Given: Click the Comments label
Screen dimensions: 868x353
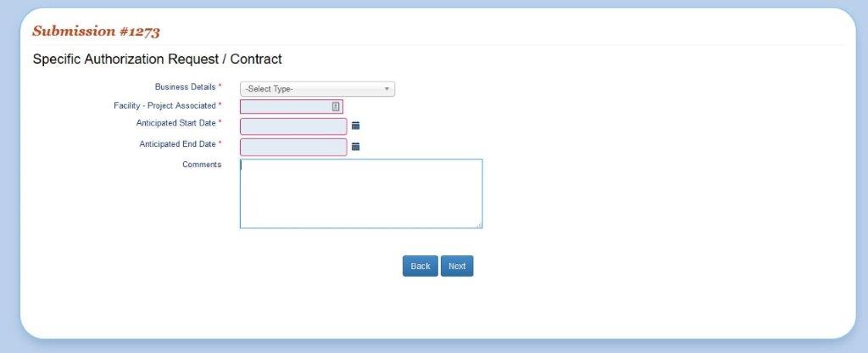Looking at the screenshot, I should tap(202, 165).
